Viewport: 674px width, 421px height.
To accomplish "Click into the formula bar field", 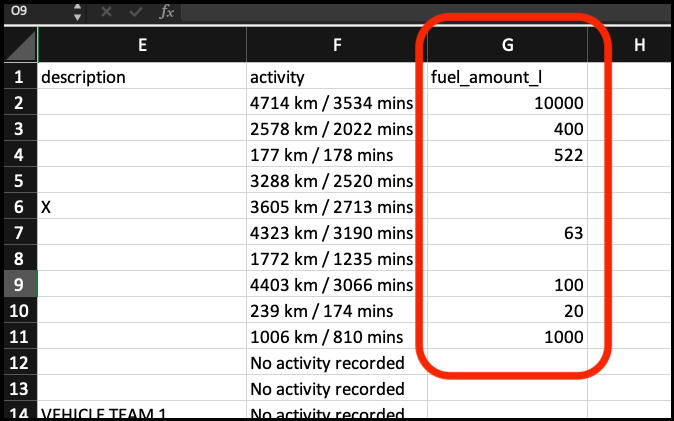I will pyautogui.click(x=420, y=13).
